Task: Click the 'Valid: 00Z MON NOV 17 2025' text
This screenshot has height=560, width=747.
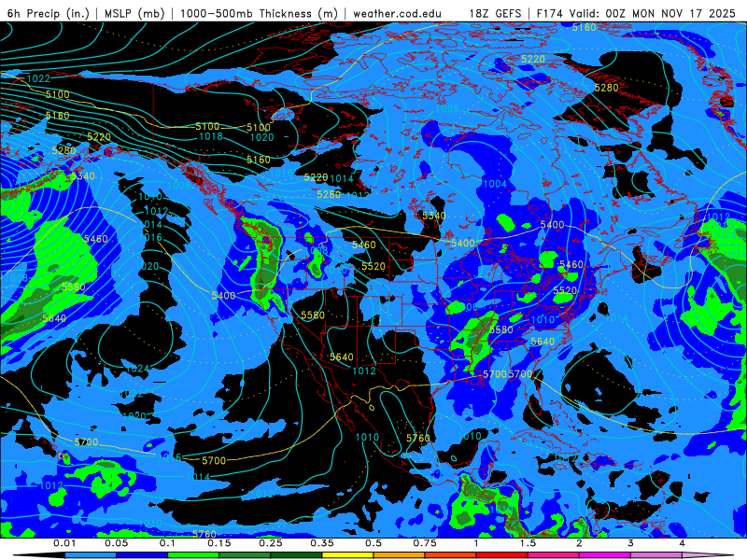Action: pos(652,13)
